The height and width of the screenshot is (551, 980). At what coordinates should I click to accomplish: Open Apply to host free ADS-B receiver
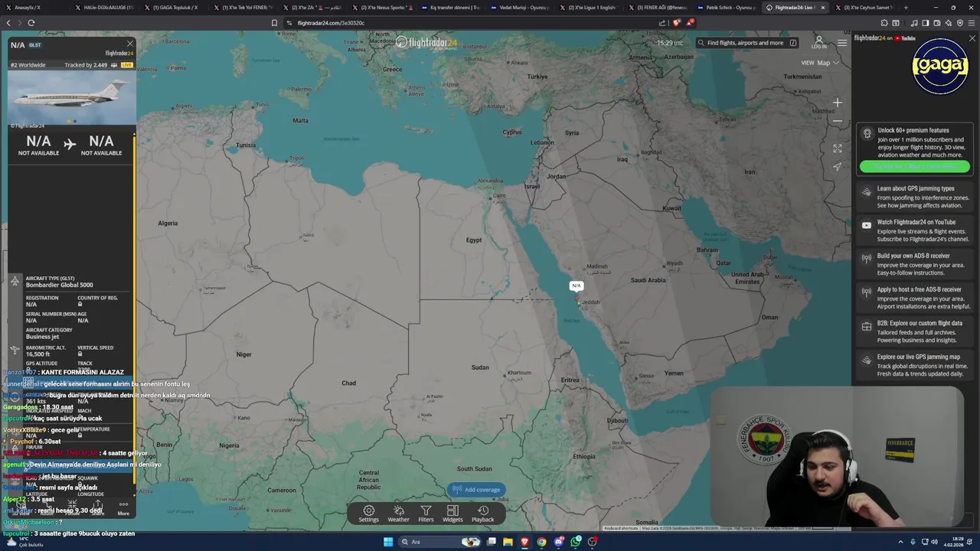[914, 298]
